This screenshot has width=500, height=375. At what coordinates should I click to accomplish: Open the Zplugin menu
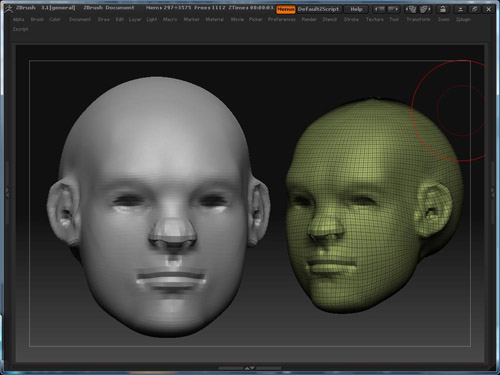[463, 20]
